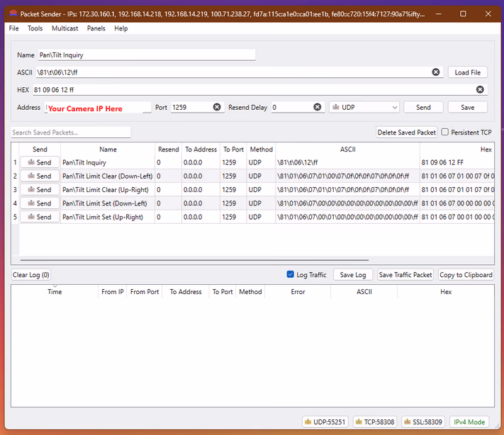Click the To Address header in saved packets table
The height and width of the screenshot is (435, 504).
(x=201, y=149)
